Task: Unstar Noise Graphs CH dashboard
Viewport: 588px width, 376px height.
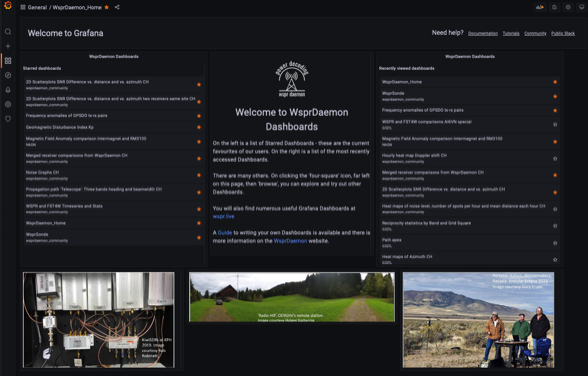Action: [199, 175]
